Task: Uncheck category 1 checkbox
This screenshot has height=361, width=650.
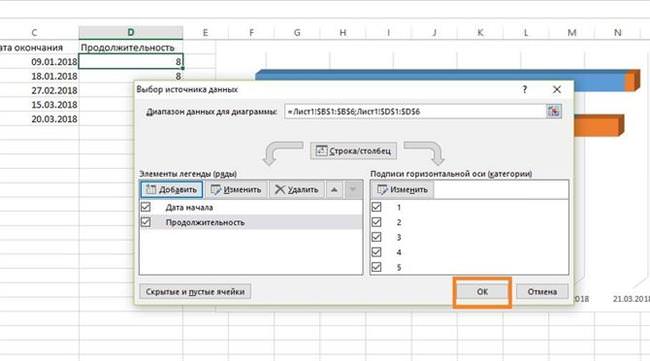Action: tap(376, 207)
